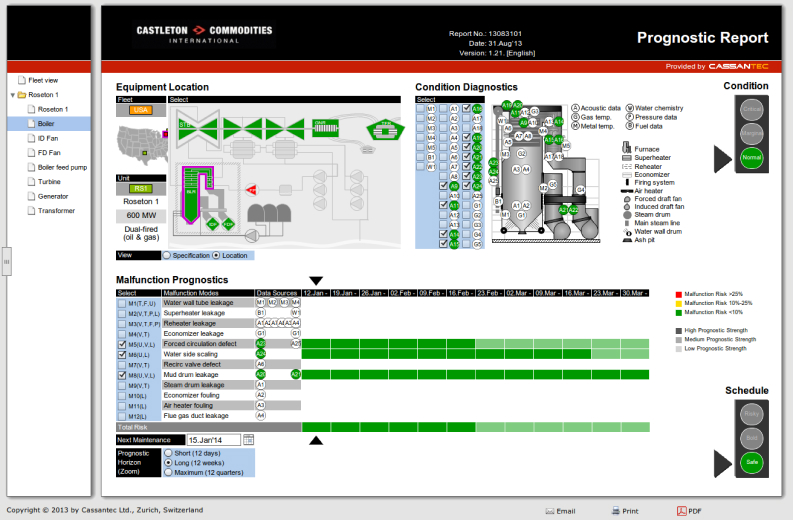Untick the A9 checkbox in Condition Diagnostics list
Image resolution: width=793 pixels, height=520 pixels.
[x=443, y=186]
